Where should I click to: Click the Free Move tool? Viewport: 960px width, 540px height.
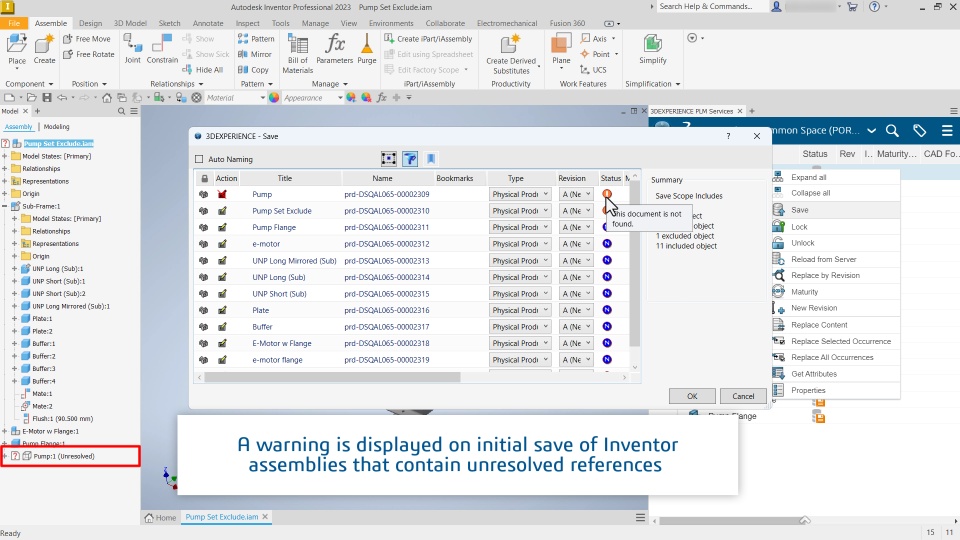tap(87, 39)
